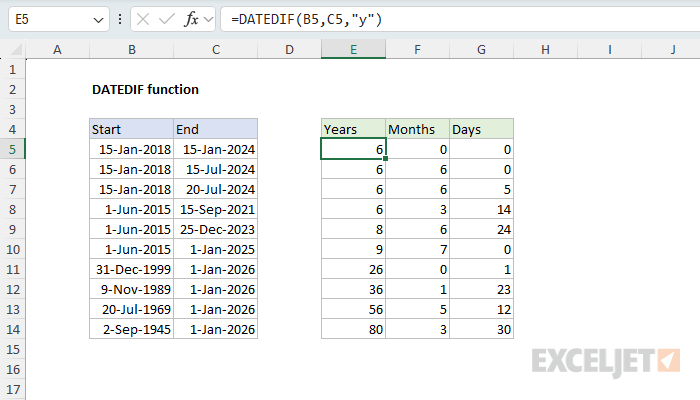This screenshot has width=700, height=400.
Task: Select column I header
Action: [609, 50]
